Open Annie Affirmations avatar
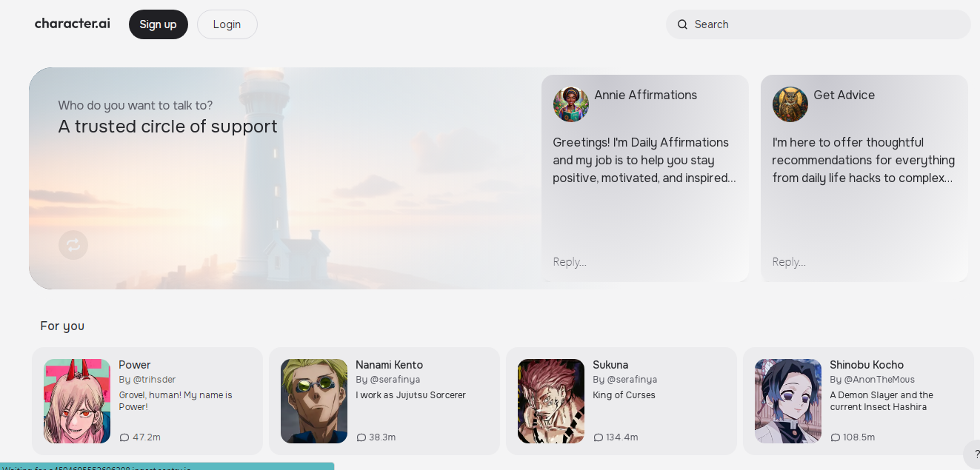Screen dimensions: 980x470 pos(570,104)
